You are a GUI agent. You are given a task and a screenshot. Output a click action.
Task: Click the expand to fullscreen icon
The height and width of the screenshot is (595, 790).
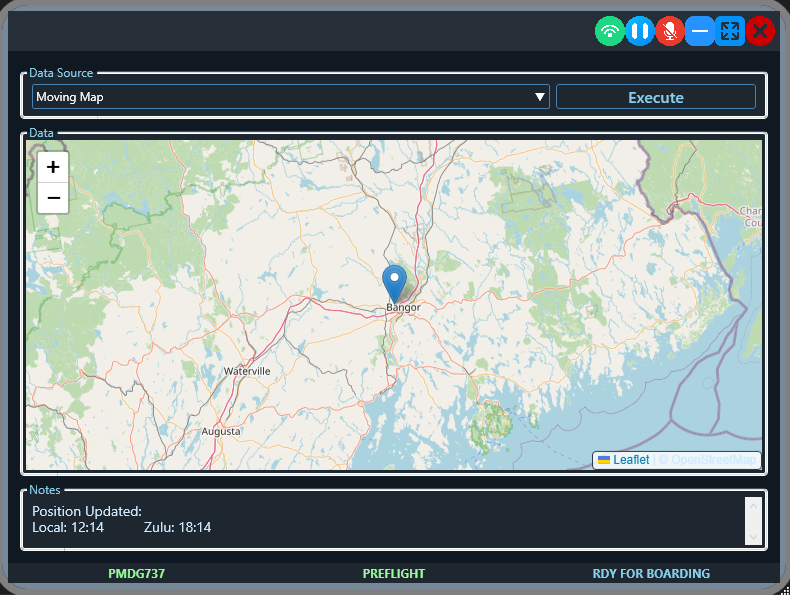pyautogui.click(x=730, y=31)
